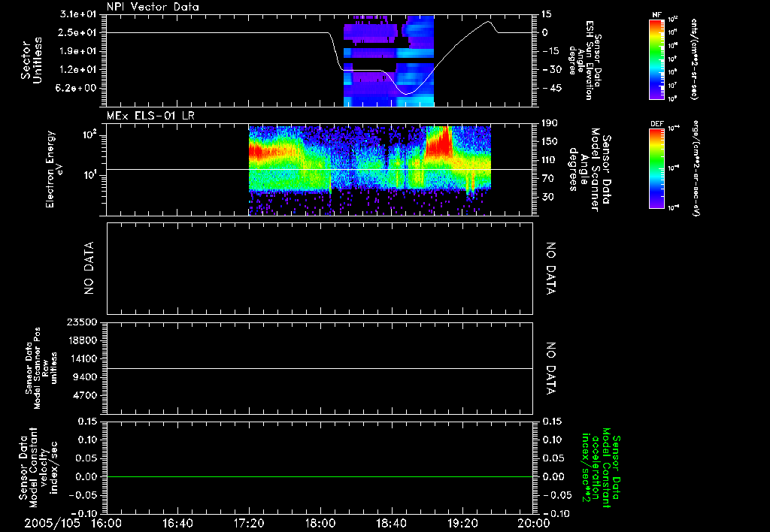Click the NF color bar
This screenshot has width=770, height=532.
pyautogui.click(x=657, y=59)
